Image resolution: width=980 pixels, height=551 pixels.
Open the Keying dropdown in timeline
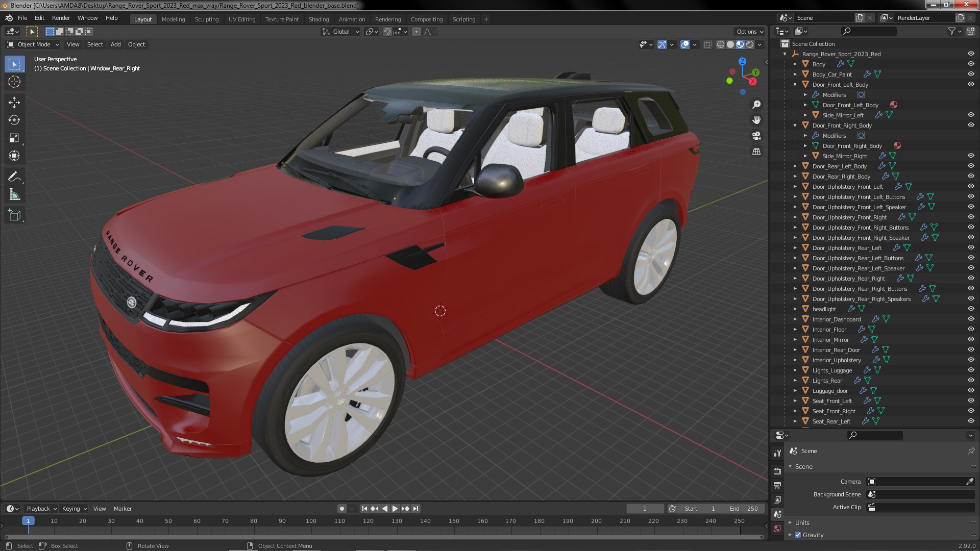[x=75, y=509]
